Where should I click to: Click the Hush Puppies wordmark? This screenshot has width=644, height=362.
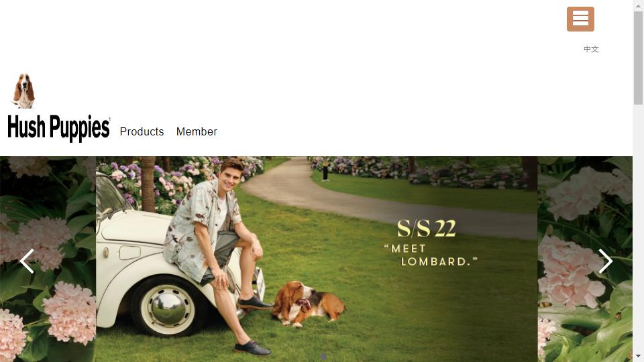(59, 127)
